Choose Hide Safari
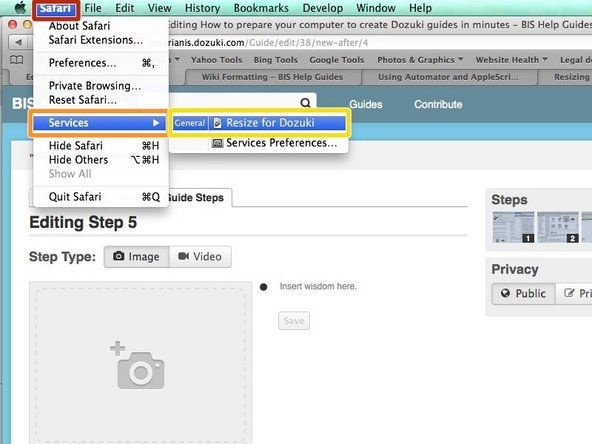Image resolution: width=592 pixels, height=444 pixels. pyautogui.click(x=100, y=146)
